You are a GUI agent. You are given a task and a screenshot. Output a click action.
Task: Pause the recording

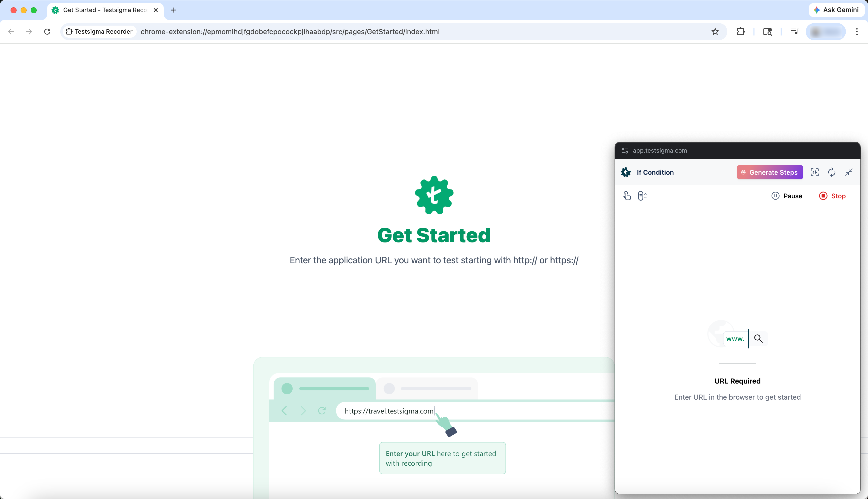pos(787,196)
